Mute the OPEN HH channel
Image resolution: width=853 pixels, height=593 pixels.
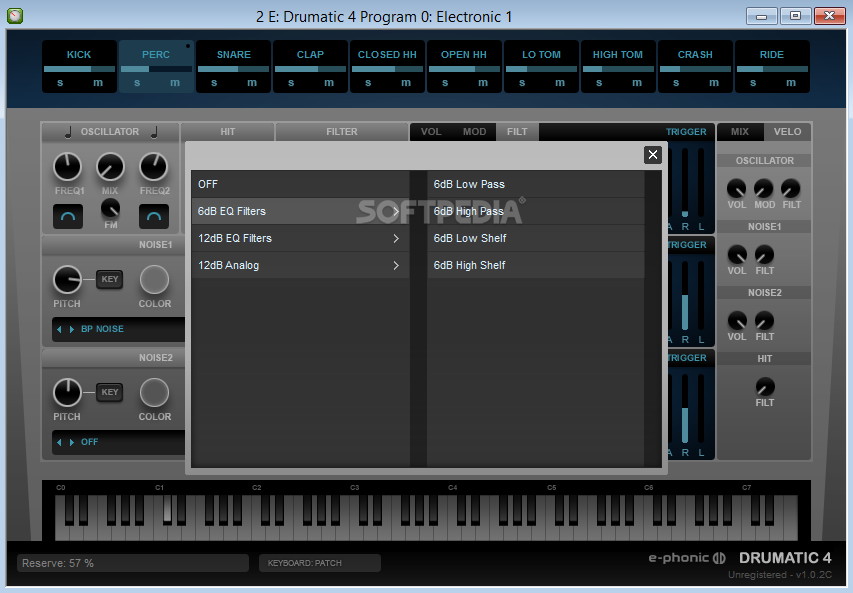pyautogui.click(x=483, y=83)
